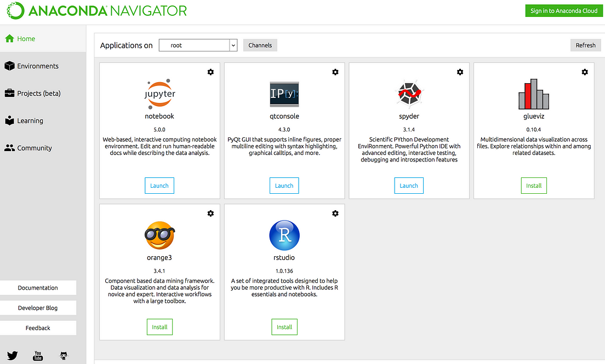This screenshot has height=364, width=605.
Task: Click the Anaconda Navigator logo
Action: [x=96, y=11]
